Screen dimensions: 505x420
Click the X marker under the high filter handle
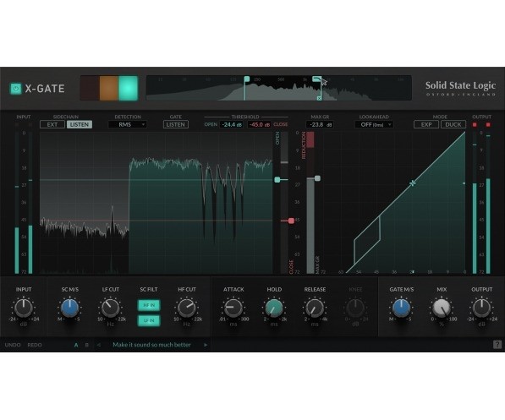click(319, 98)
